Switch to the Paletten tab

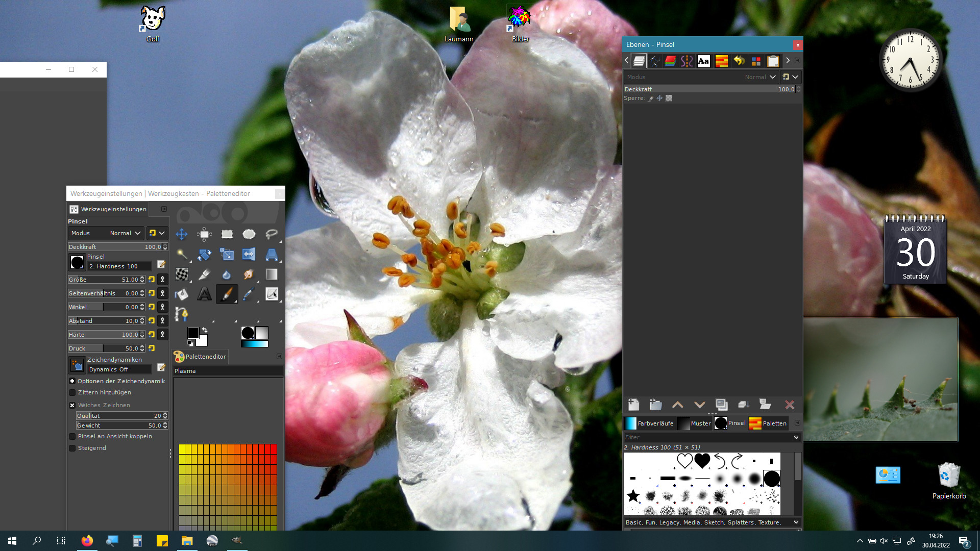point(768,423)
